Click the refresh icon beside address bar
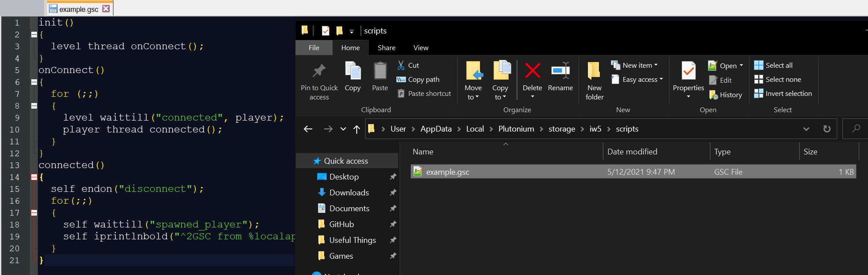The image size is (868, 275). click(x=827, y=129)
